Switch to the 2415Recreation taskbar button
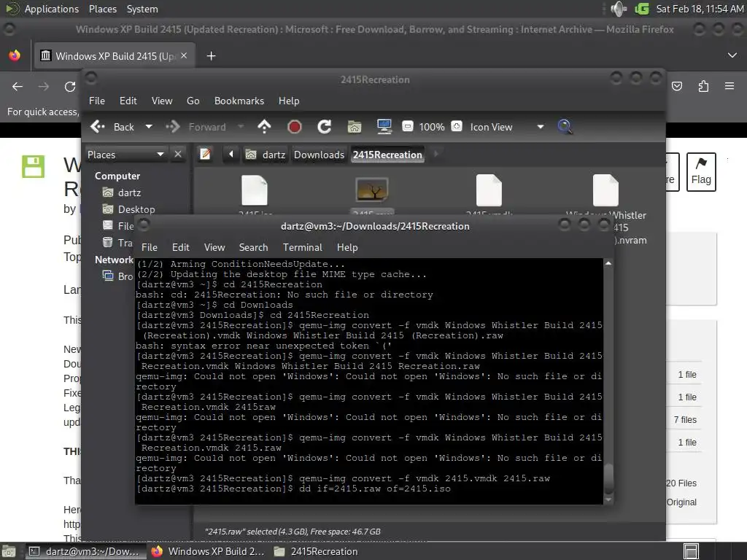 tap(316, 551)
